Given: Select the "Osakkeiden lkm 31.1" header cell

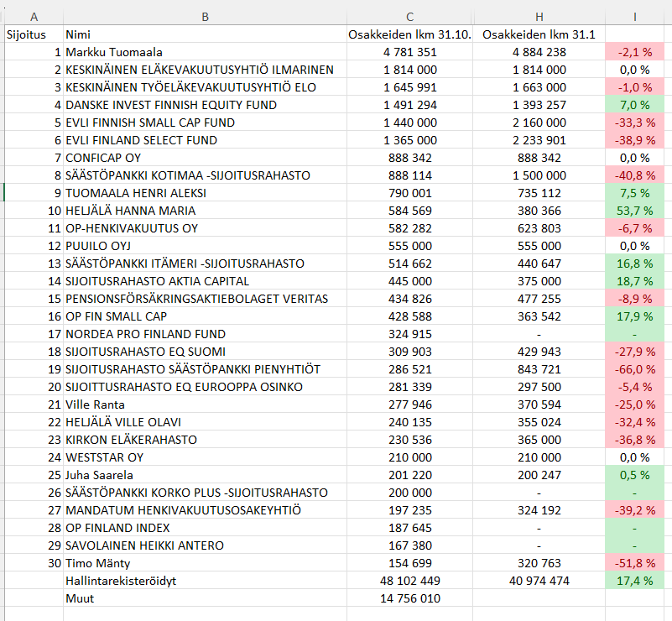Looking at the screenshot, I should [539, 34].
